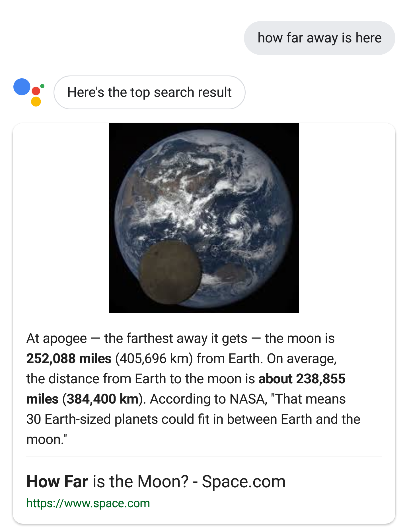
Task: Click the word 'NASA' in the snippet
Action: coord(247,399)
